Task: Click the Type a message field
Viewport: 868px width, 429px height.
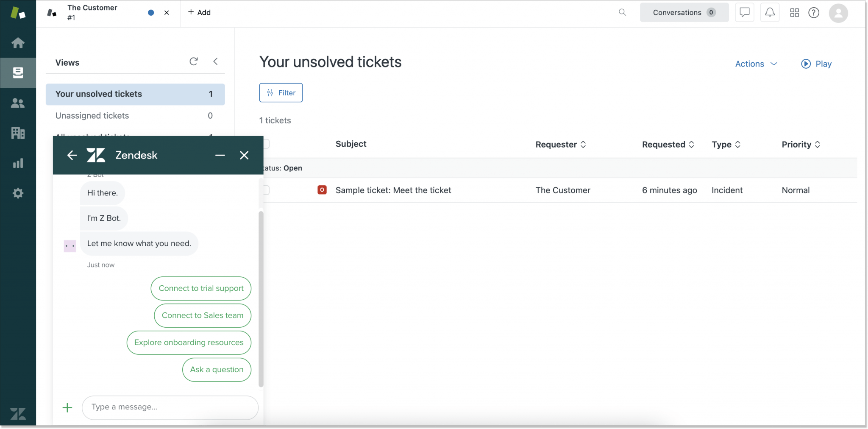Action: point(169,407)
